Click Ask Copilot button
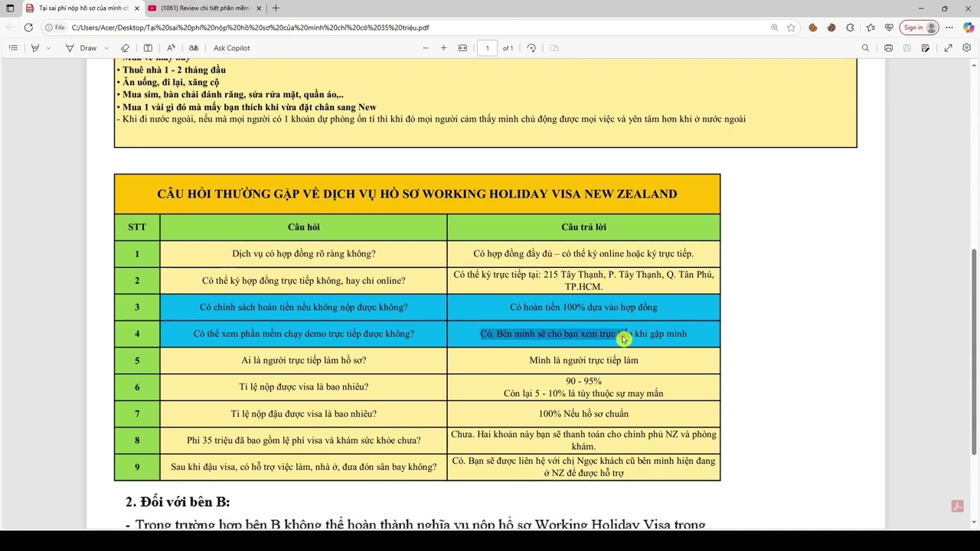The width and height of the screenshot is (980, 551). 232,48
